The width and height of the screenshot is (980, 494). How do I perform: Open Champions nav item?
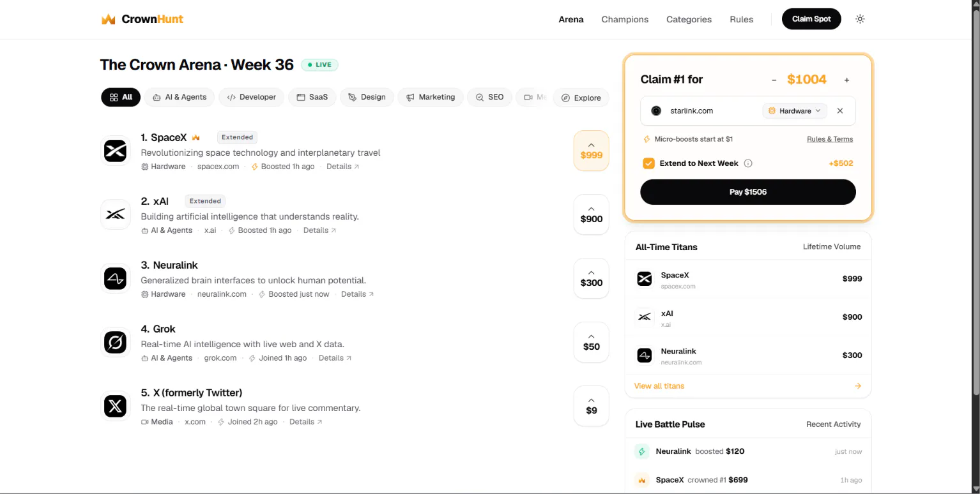pyautogui.click(x=625, y=19)
